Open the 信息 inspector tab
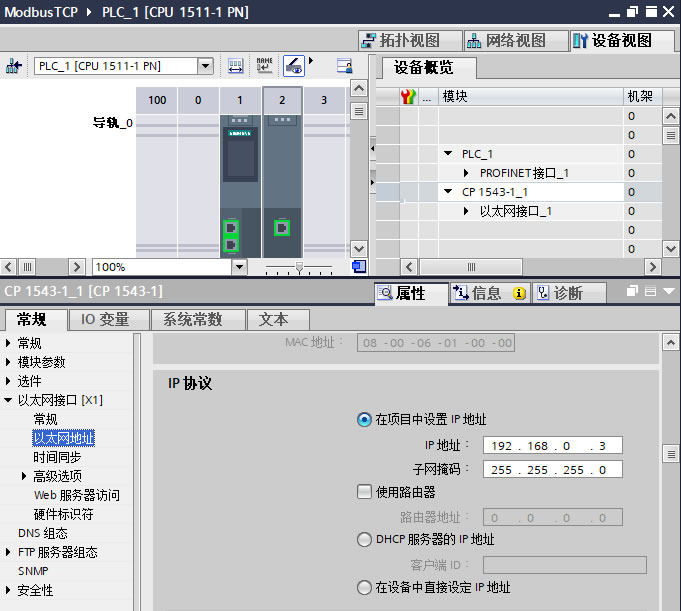Image resolution: width=681 pixels, height=611 pixels. [x=489, y=293]
